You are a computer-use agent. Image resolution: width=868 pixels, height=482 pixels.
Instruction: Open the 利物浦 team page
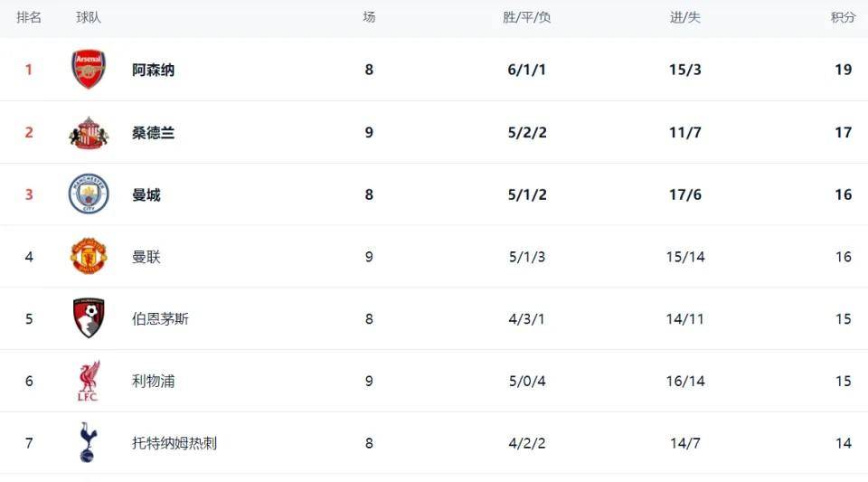coord(153,381)
